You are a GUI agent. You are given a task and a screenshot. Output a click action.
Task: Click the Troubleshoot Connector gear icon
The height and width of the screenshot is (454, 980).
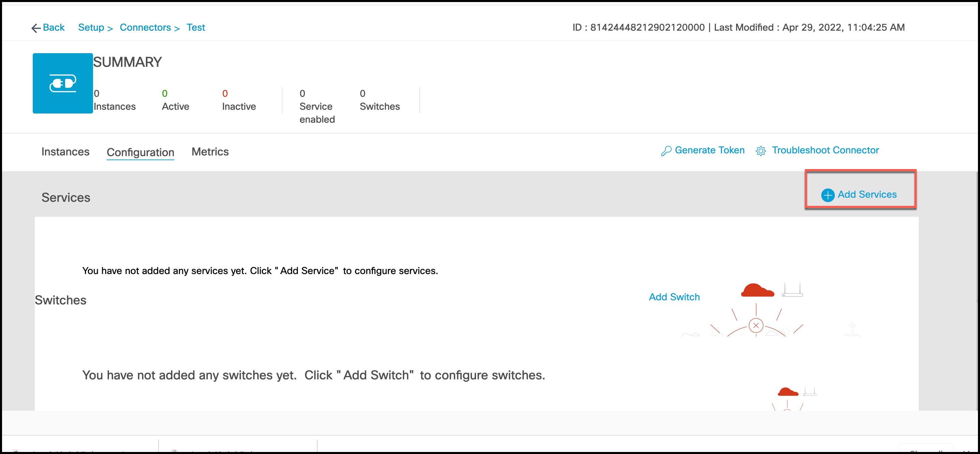point(761,151)
